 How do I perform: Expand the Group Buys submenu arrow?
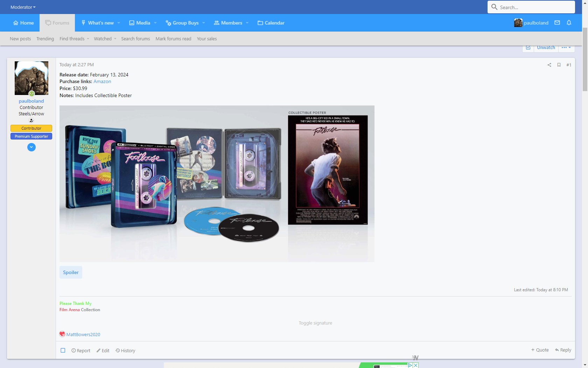click(x=203, y=23)
